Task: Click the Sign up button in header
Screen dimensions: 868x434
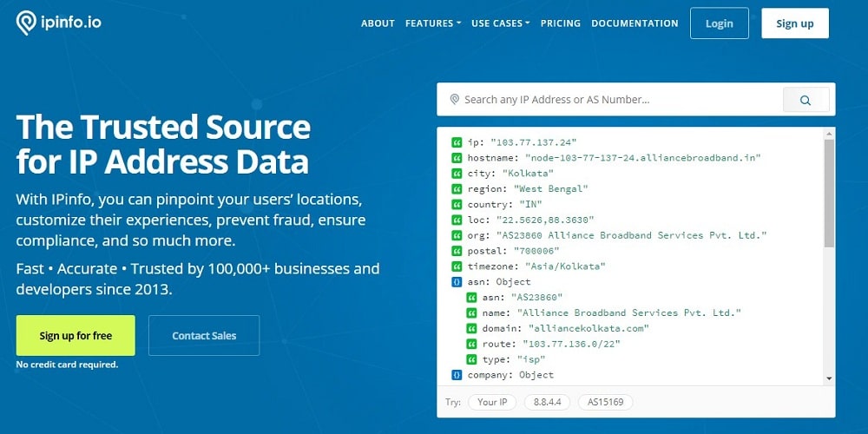Action: click(795, 23)
